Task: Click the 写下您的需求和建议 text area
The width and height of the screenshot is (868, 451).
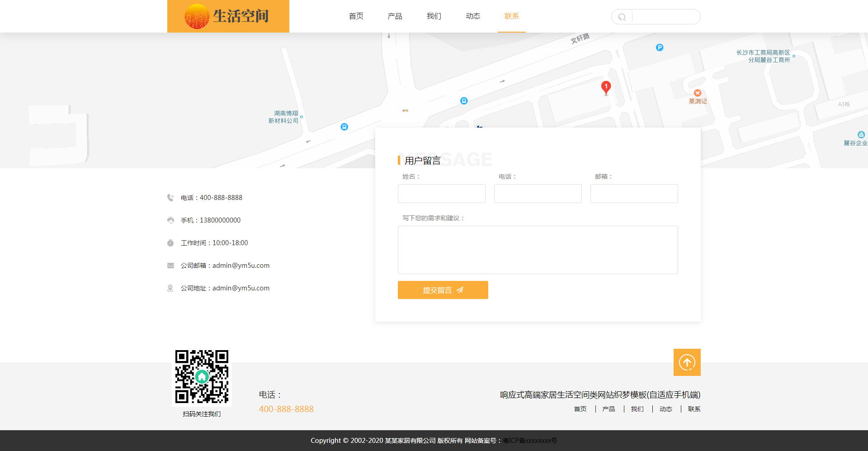Action: coord(538,250)
